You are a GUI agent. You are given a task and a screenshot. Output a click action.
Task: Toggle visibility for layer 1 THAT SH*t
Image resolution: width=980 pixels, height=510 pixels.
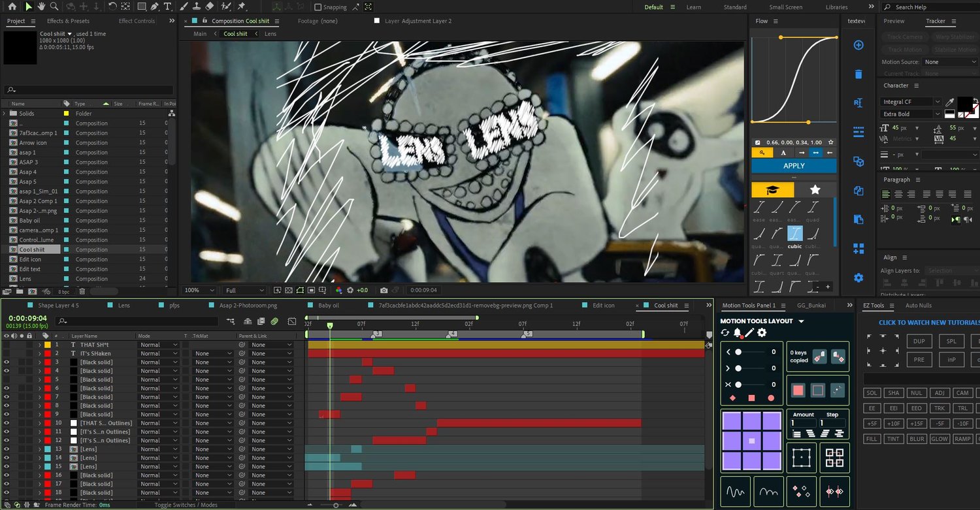7,344
